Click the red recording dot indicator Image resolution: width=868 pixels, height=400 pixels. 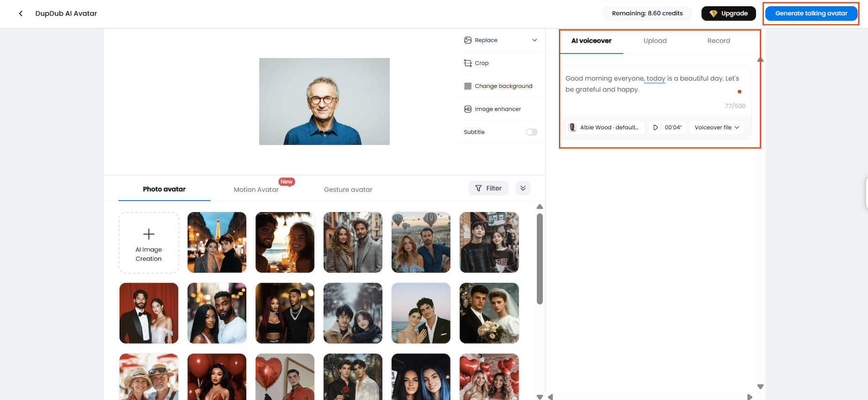[739, 92]
